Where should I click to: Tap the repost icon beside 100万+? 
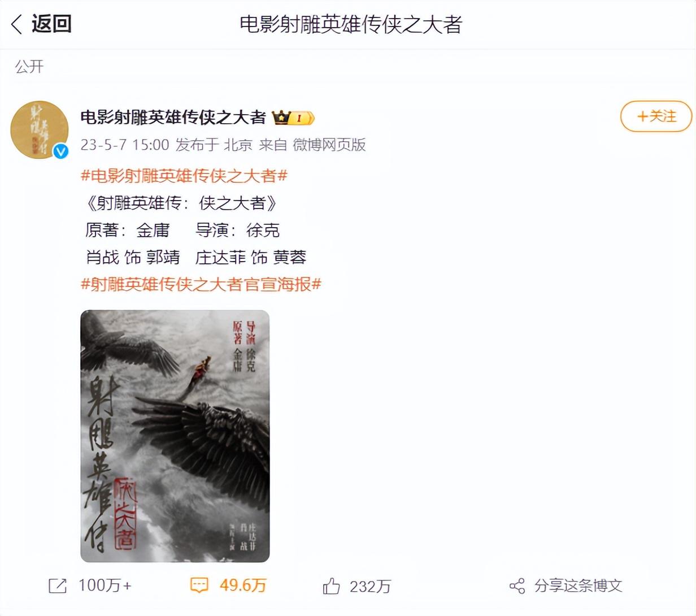point(58,586)
